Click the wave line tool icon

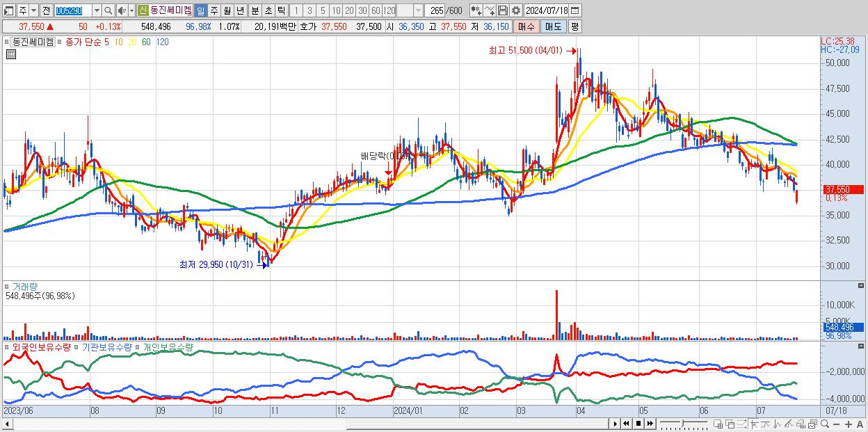778,424
